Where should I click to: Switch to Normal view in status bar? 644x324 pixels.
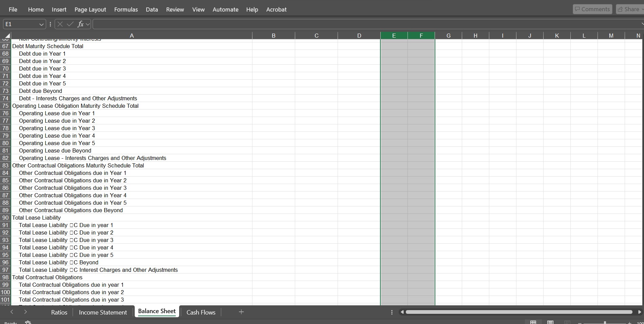pos(533,322)
